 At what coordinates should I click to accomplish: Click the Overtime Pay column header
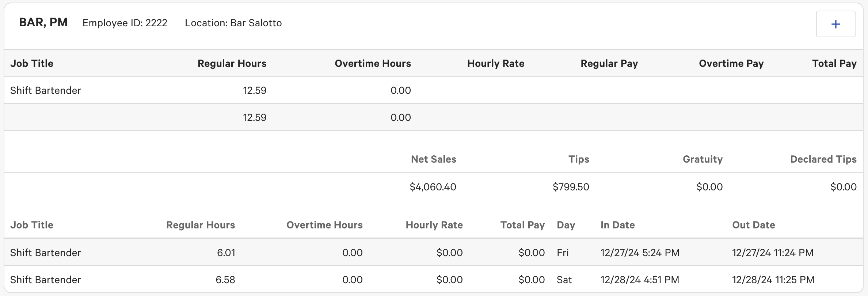(x=731, y=64)
